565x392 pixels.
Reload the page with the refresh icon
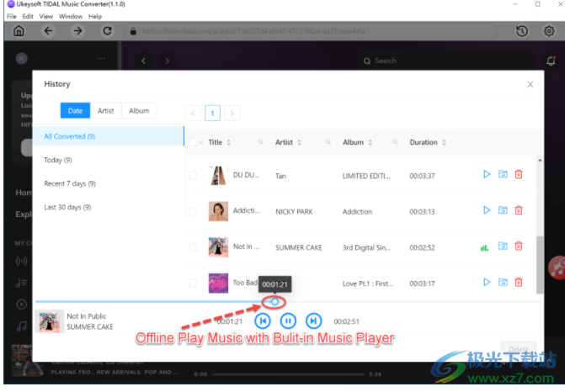(107, 31)
